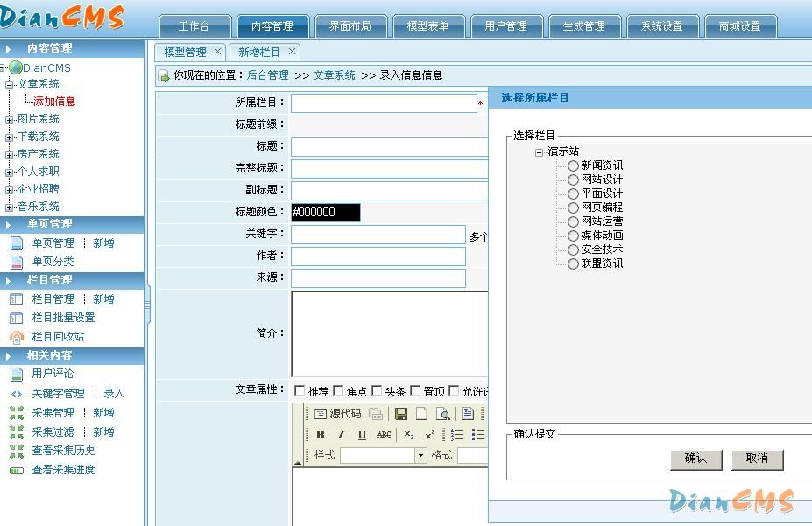Select the 新闻资讯 radio button
The width and height of the screenshot is (812, 526).
[573, 165]
